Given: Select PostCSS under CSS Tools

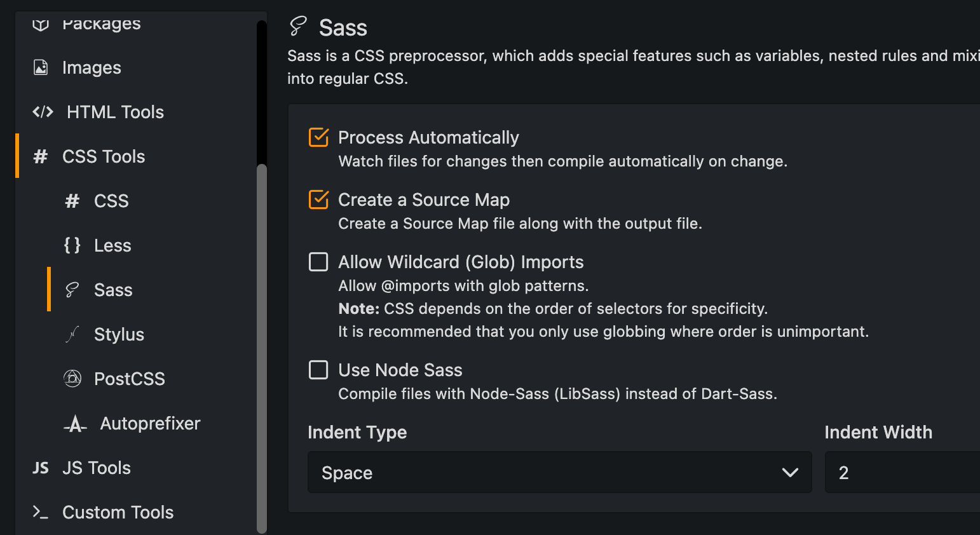Looking at the screenshot, I should [x=151, y=379].
